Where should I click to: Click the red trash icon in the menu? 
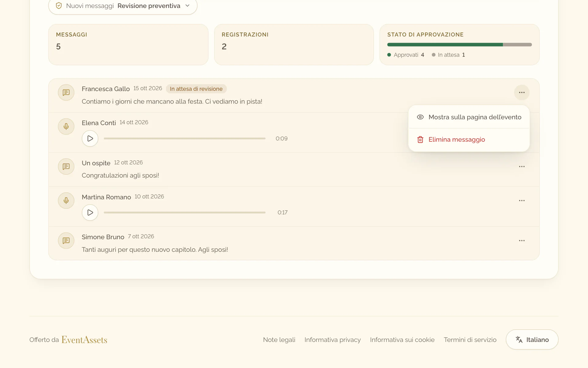click(x=420, y=140)
